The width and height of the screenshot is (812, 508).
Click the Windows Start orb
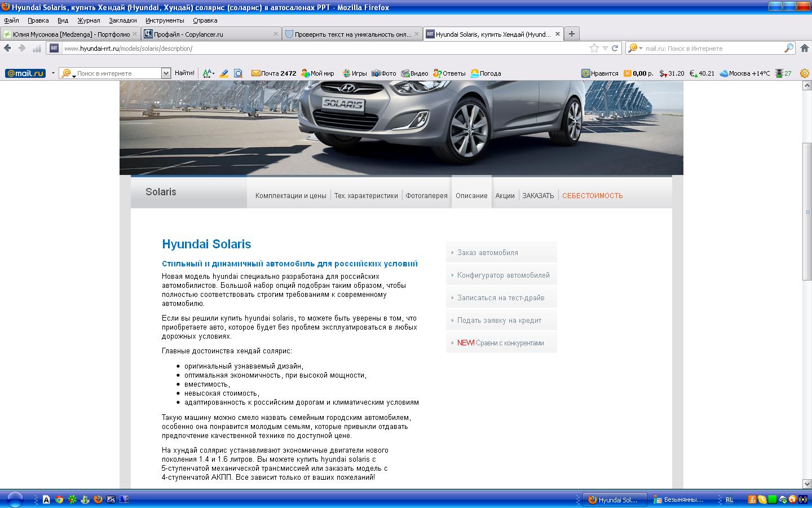[15, 499]
